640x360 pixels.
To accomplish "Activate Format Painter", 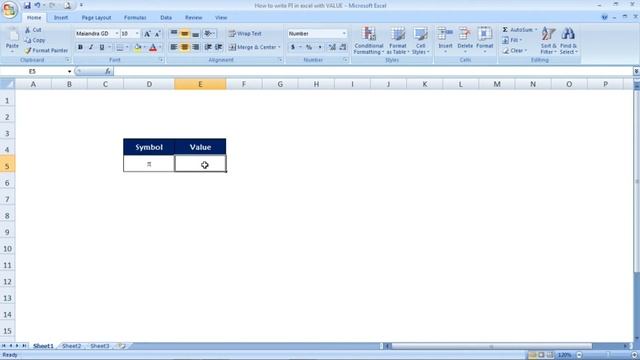I will point(46,51).
